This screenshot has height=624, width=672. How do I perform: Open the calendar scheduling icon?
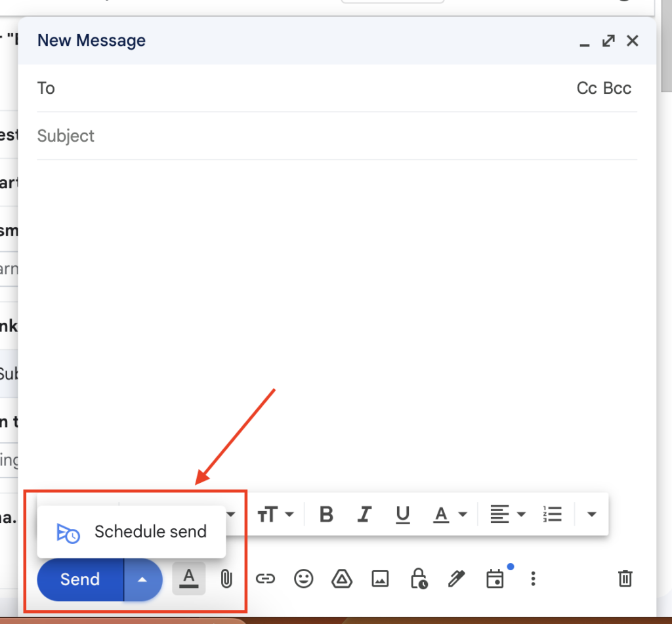tap(495, 579)
